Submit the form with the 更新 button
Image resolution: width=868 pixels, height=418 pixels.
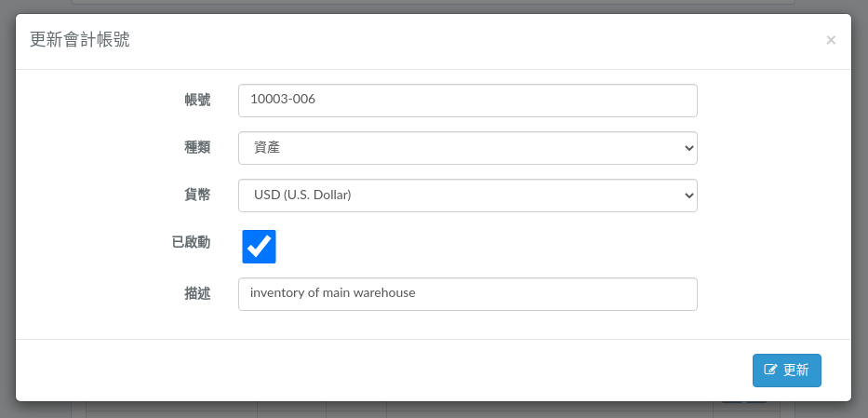tap(787, 371)
